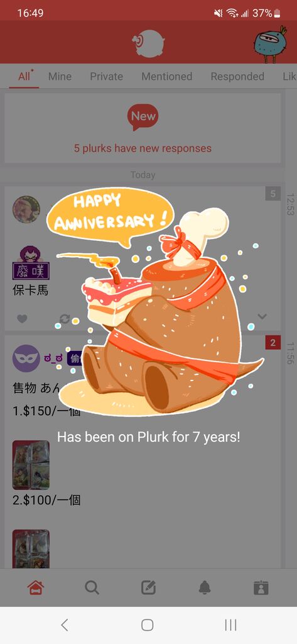Viewport: 297px width, 644px height.
Task: Tap '5 plurks have new responses'
Action: coord(143,148)
